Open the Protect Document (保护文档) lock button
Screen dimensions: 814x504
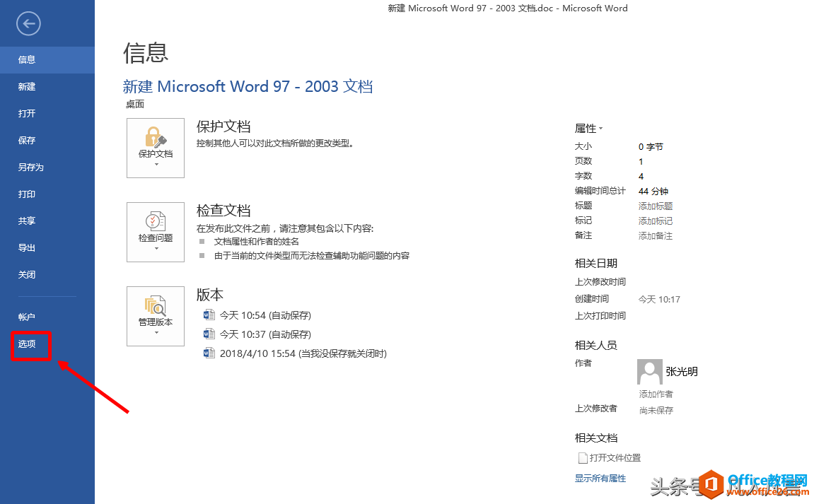[155, 148]
